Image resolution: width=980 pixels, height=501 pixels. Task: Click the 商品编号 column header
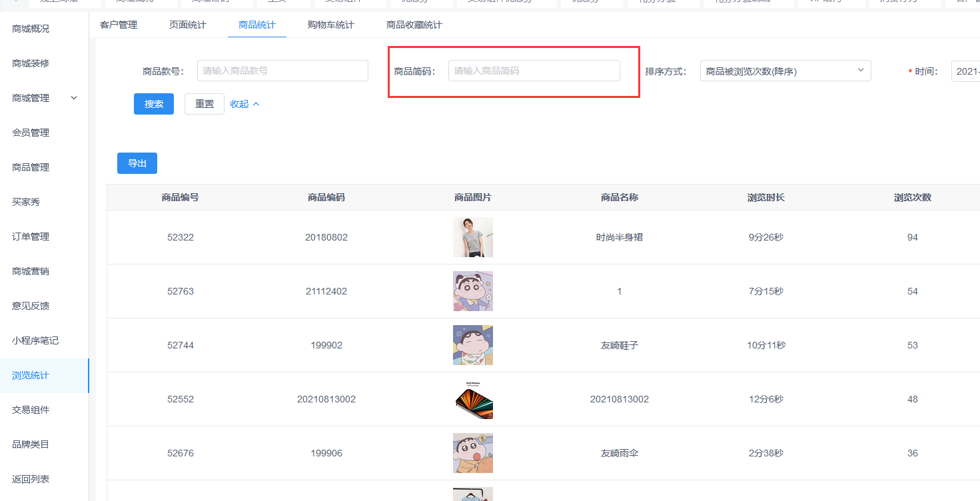coord(180,197)
